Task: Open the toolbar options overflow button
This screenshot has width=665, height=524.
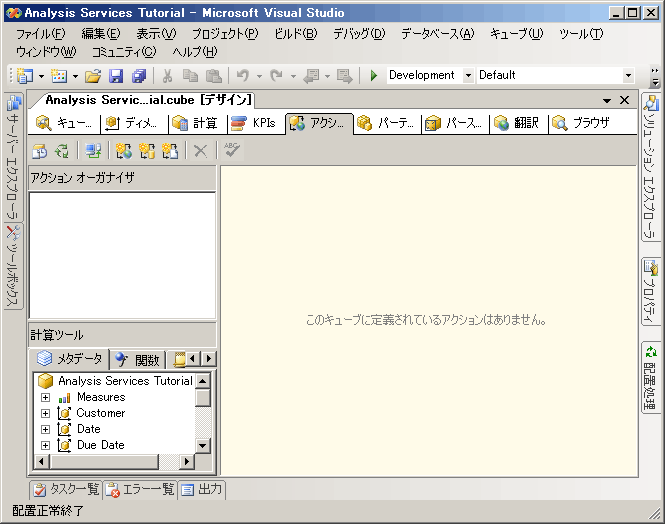Action: tap(655, 77)
